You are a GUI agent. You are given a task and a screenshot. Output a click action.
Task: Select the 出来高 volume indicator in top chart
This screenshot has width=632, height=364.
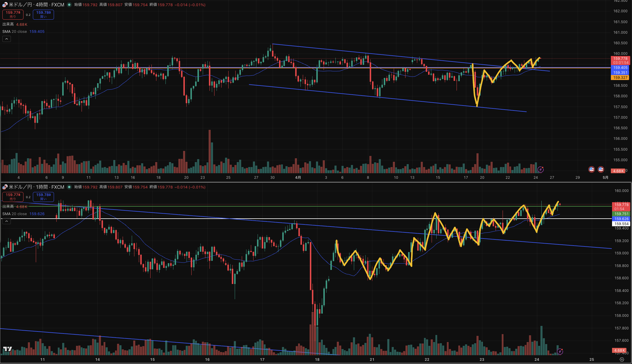[8, 24]
